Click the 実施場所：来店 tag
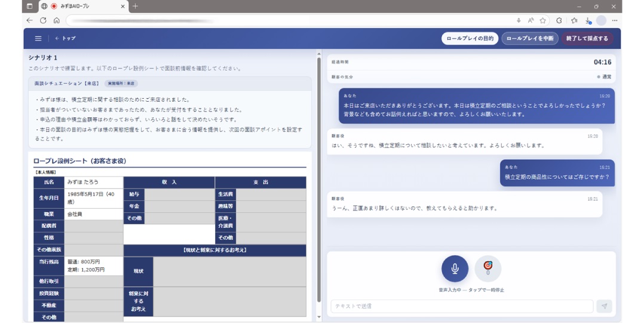This screenshot has width=644, height=323. [x=121, y=84]
